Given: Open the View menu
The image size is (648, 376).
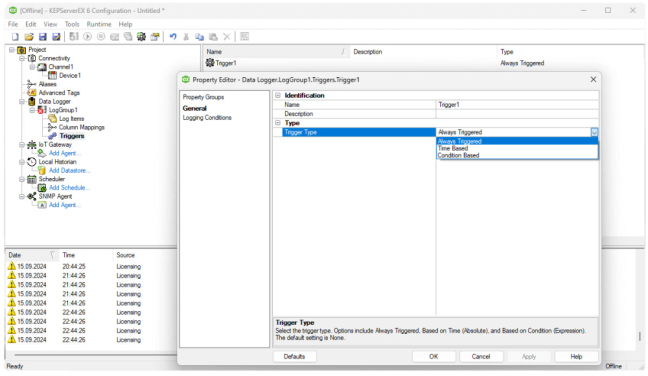Looking at the screenshot, I should click(50, 24).
